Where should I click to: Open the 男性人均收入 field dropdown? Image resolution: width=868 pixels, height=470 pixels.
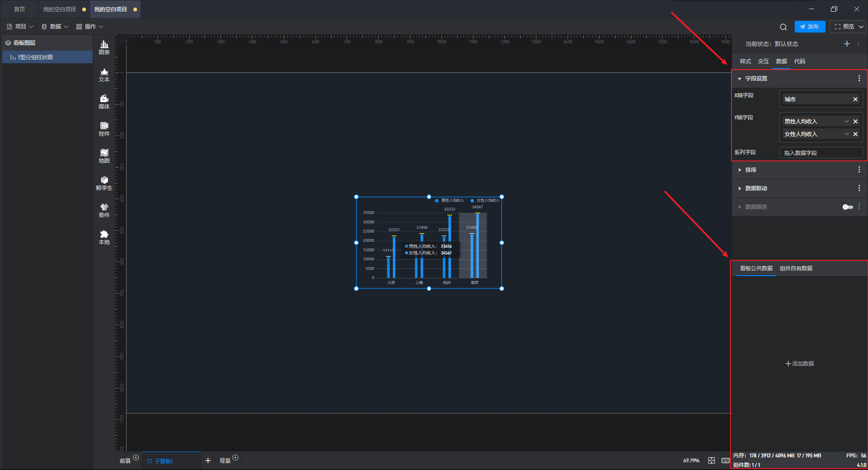(x=846, y=122)
